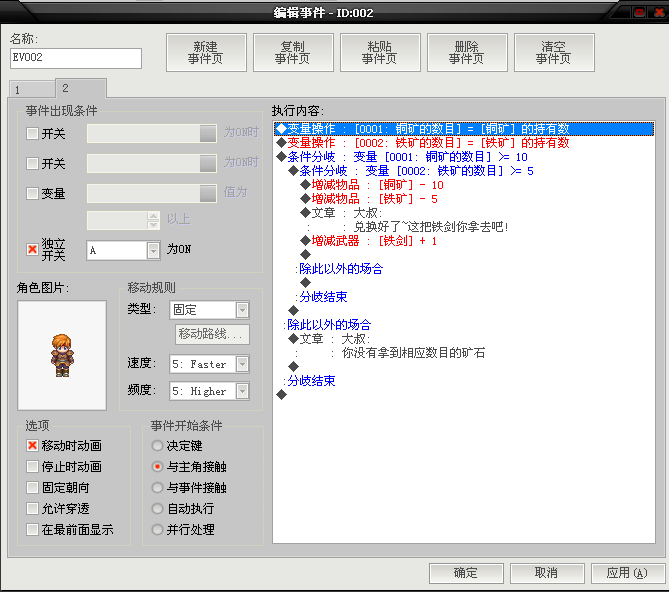Switch to event page tab 1

32,90
